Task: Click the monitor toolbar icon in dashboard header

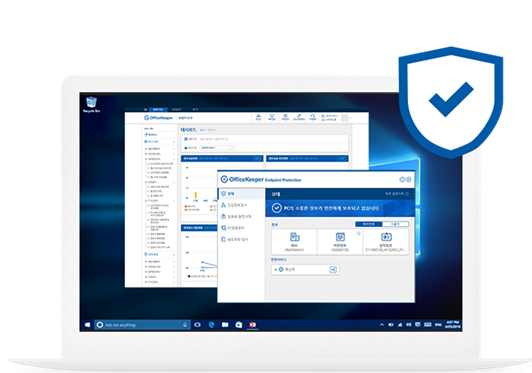Action: (x=272, y=117)
